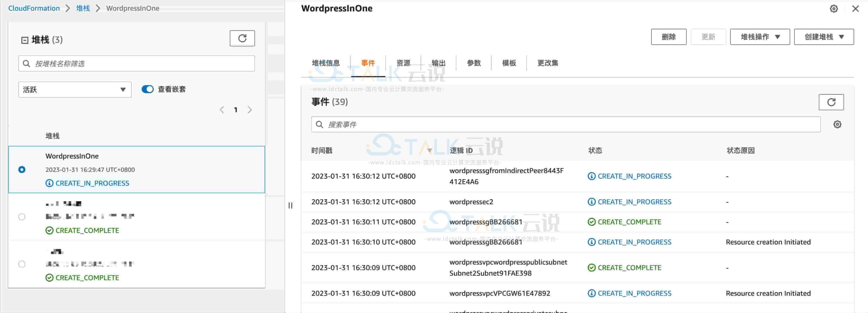Expand the 创建堆栈 dropdown
The height and width of the screenshot is (313, 868).
pyautogui.click(x=823, y=37)
